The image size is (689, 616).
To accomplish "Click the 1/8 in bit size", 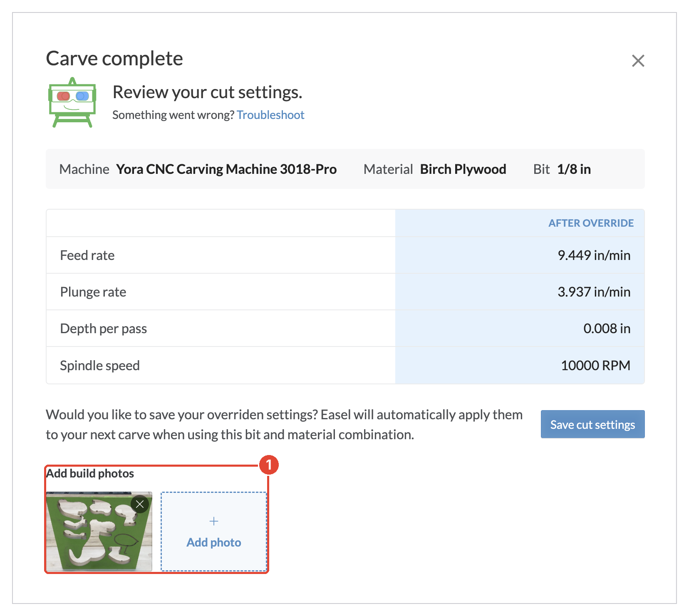I will (x=574, y=169).
